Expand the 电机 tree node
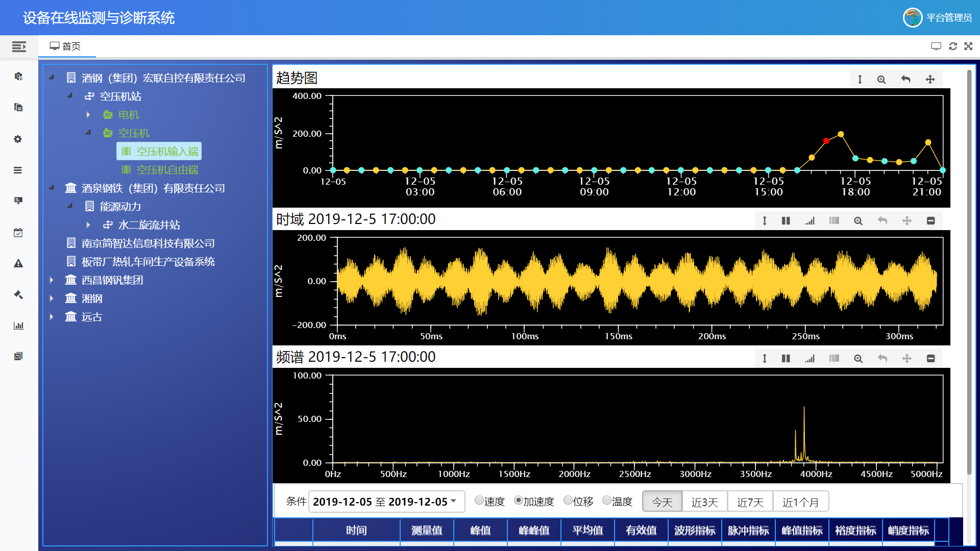Viewport: 980px width, 551px height. 88,115
